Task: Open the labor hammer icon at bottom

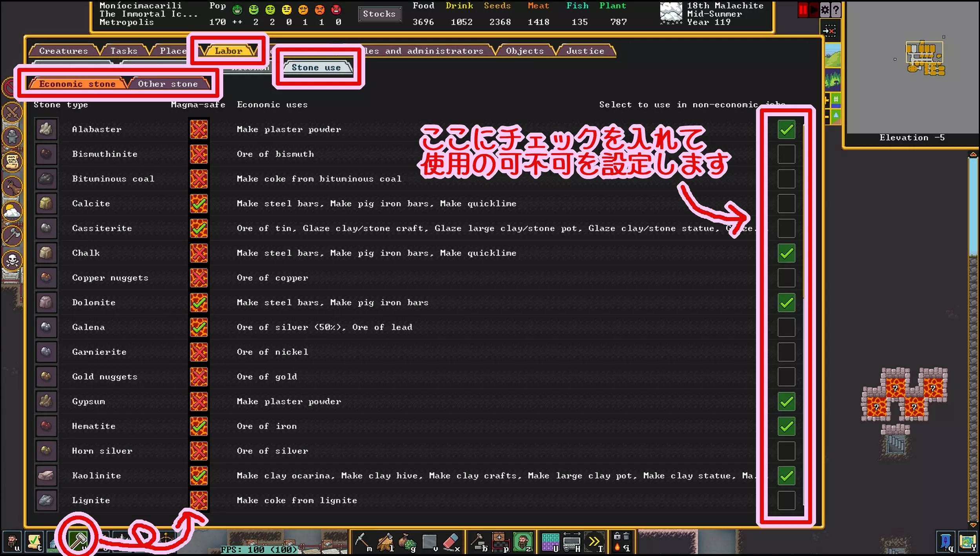Action: (x=78, y=540)
